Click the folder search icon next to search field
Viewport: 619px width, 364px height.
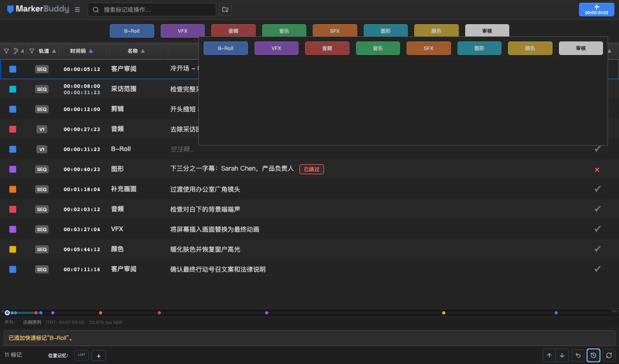coord(225,10)
